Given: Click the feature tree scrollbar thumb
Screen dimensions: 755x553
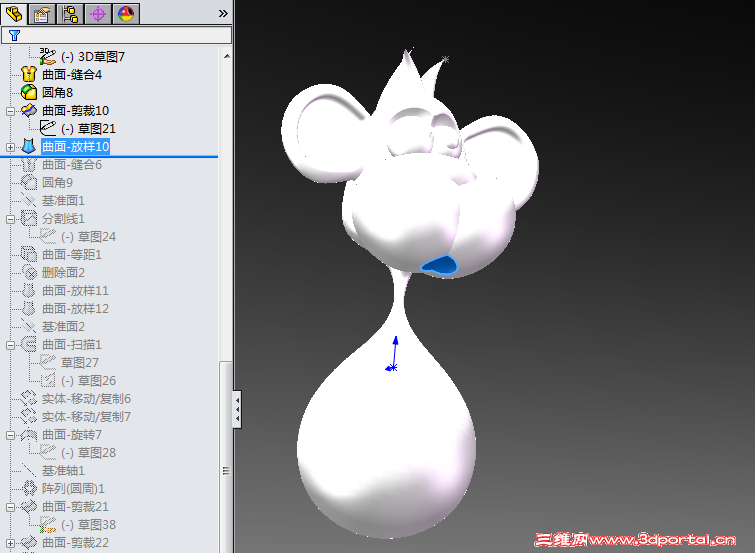Looking at the screenshot, I should coord(226,457).
